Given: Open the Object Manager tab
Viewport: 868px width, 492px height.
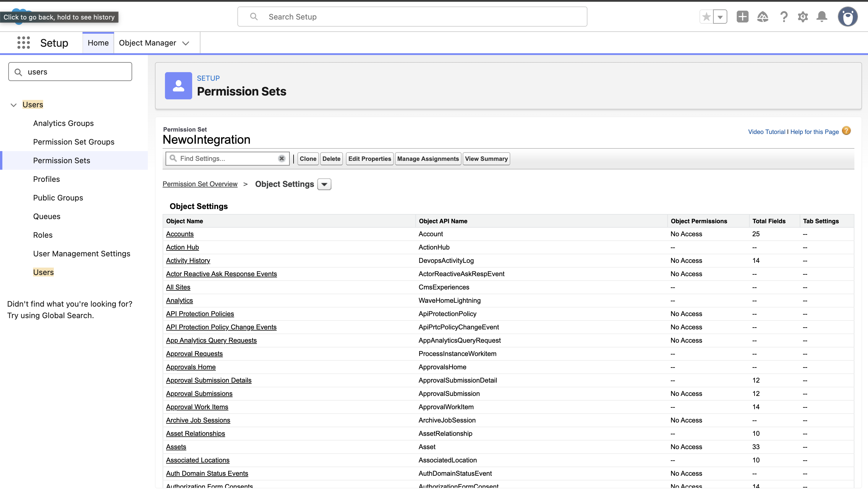Looking at the screenshot, I should [x=147, y=43].
